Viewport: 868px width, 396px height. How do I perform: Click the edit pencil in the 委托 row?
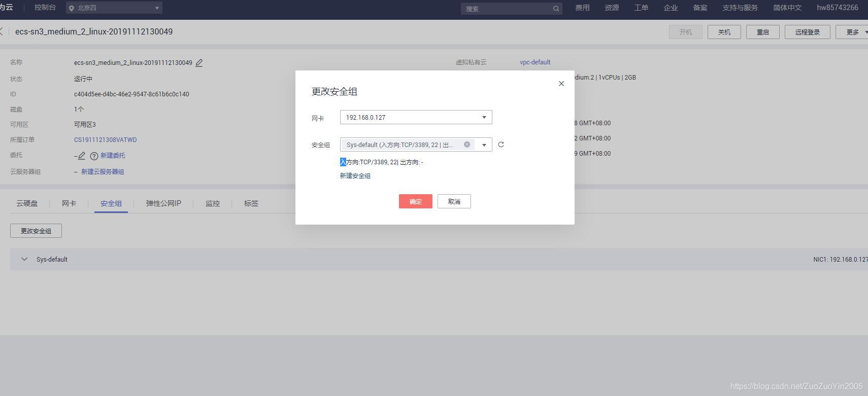point(82,156)
